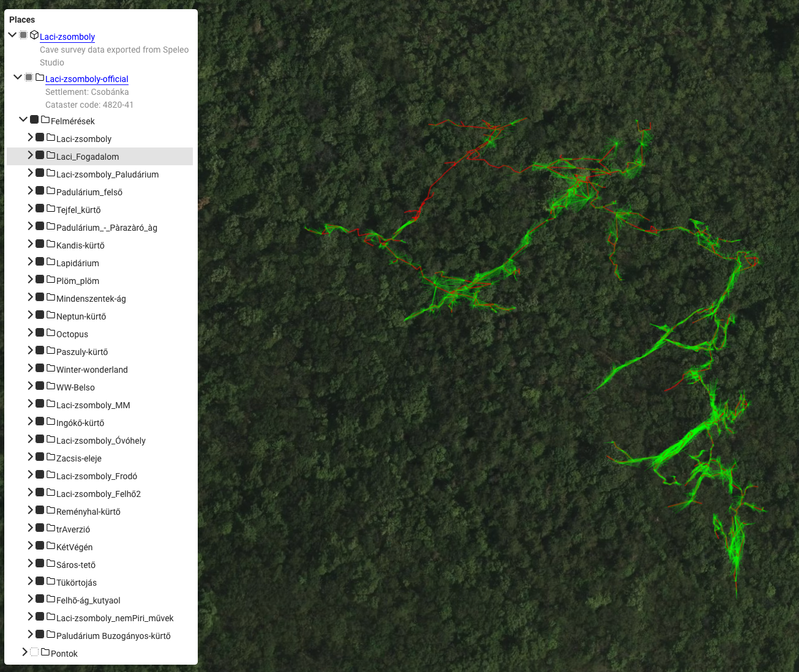Click the Pontok folder icon
799x672 pixels.
[45, 652]
